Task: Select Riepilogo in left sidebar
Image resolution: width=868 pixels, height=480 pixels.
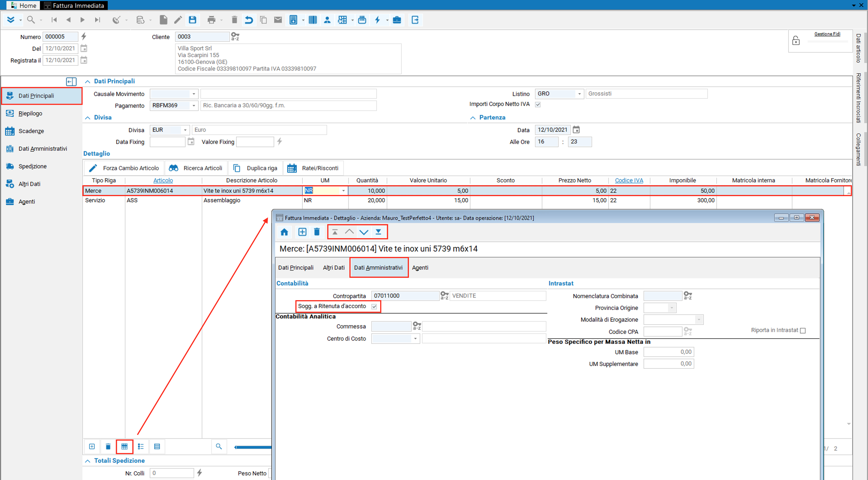Action: pyautogui.click(x=41, y=113)
